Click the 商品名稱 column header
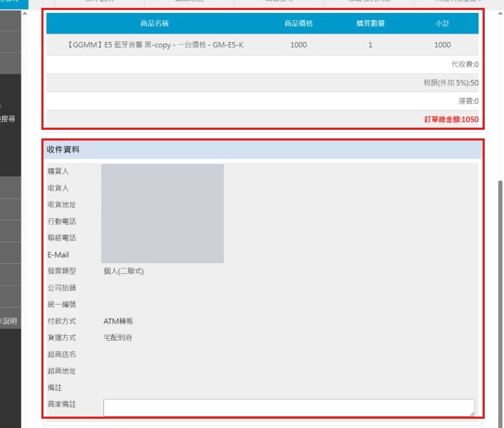This screenshot has height=428, width=504. pos(155,24)
